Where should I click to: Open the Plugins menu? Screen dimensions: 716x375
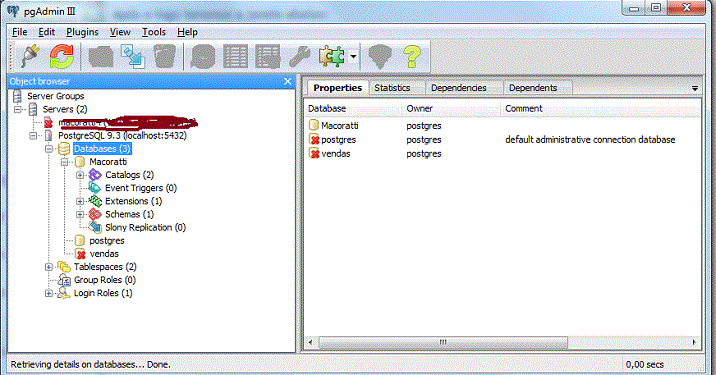pos(82,32)
